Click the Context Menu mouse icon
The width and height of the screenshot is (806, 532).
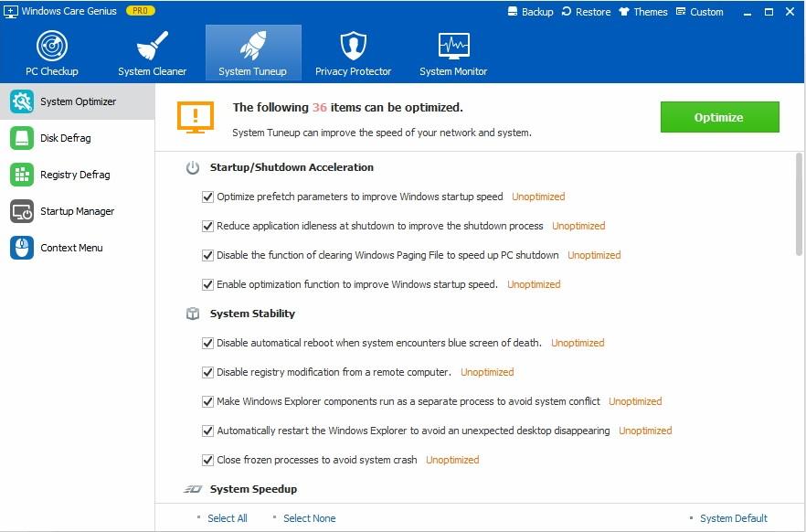pyautogui.click(x=22, y=248)
